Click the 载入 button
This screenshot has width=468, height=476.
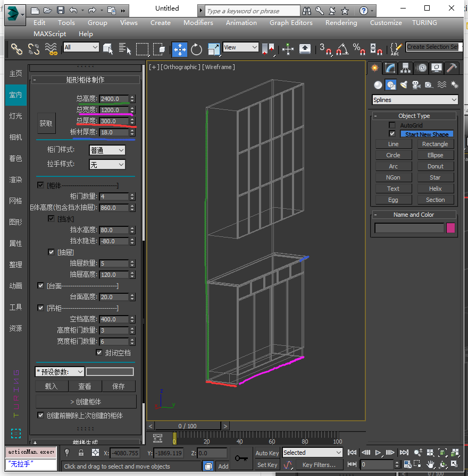pyautogui.click(x=52, y=386)
